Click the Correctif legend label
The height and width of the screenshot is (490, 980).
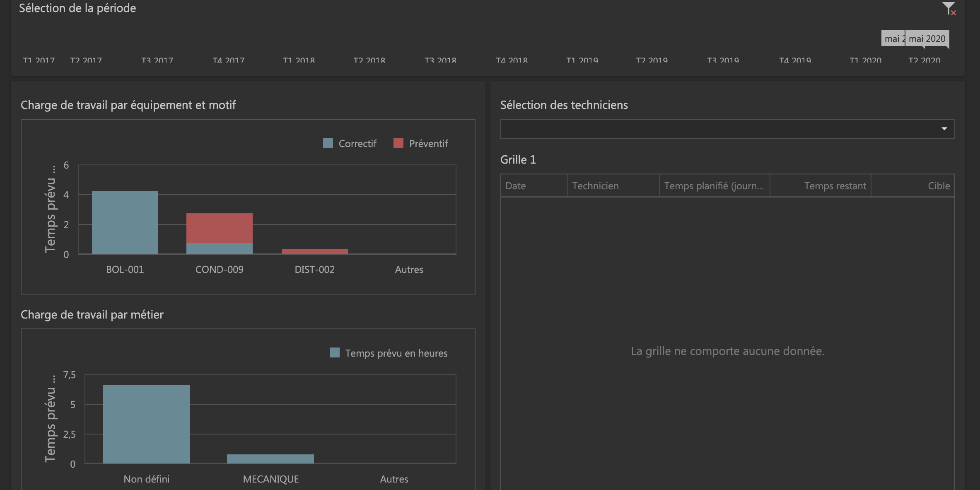pos(357,144)
